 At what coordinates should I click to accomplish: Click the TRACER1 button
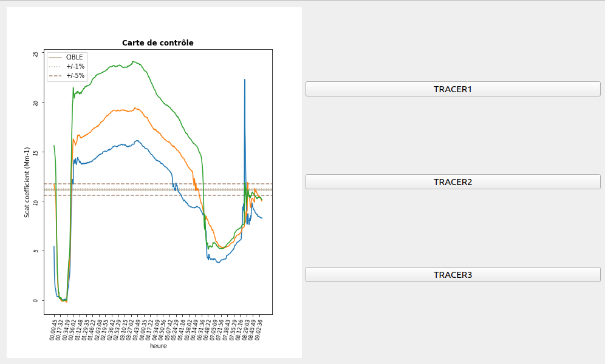[452, 89]
